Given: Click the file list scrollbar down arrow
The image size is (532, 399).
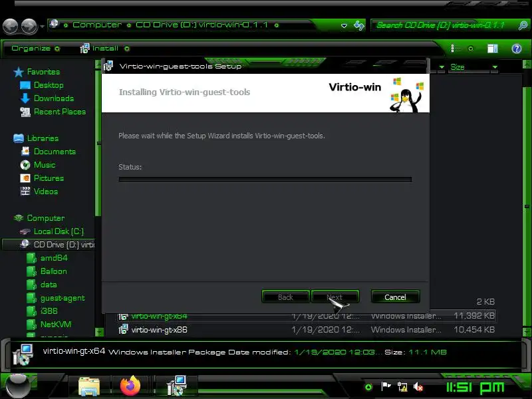Looking at the screenshot, I should pyautogui.click(x=527, y=332).
